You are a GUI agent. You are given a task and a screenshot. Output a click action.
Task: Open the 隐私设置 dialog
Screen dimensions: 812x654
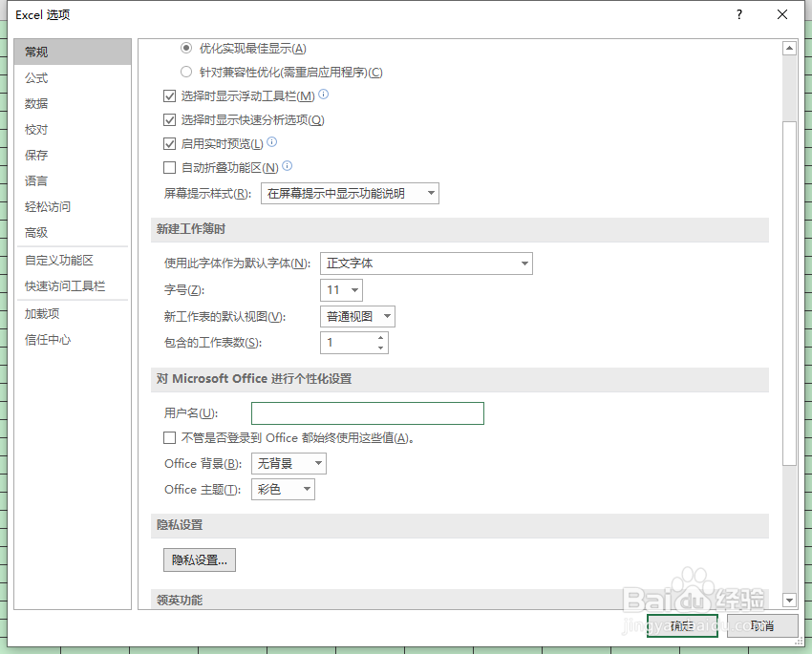(199, 560)
